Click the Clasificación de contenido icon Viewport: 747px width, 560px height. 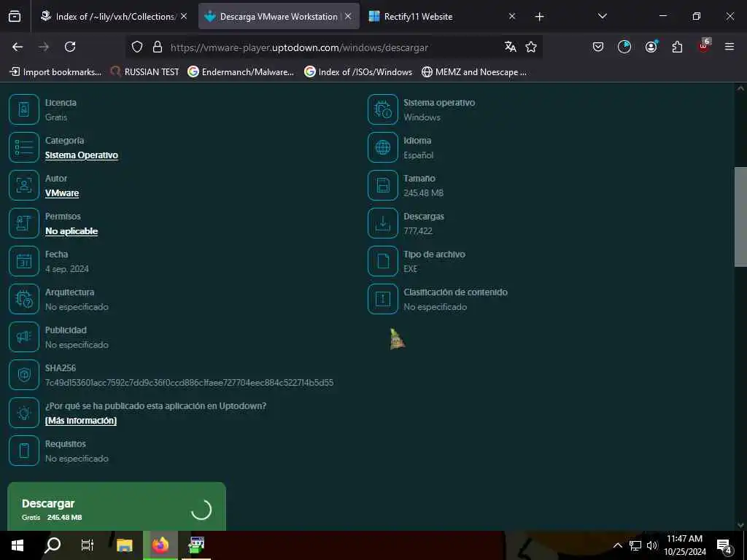(x=382, y=299)
